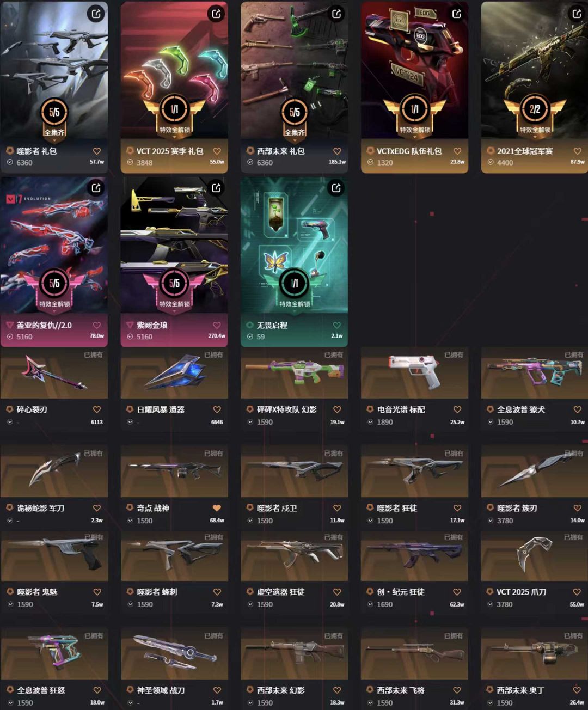Open share icon on 噬影者 礼包 card
The image size is (588, 710).
(96, 14)
